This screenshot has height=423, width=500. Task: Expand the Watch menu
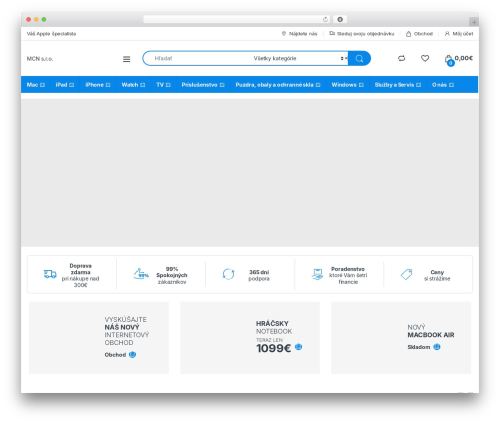[133, 85]
